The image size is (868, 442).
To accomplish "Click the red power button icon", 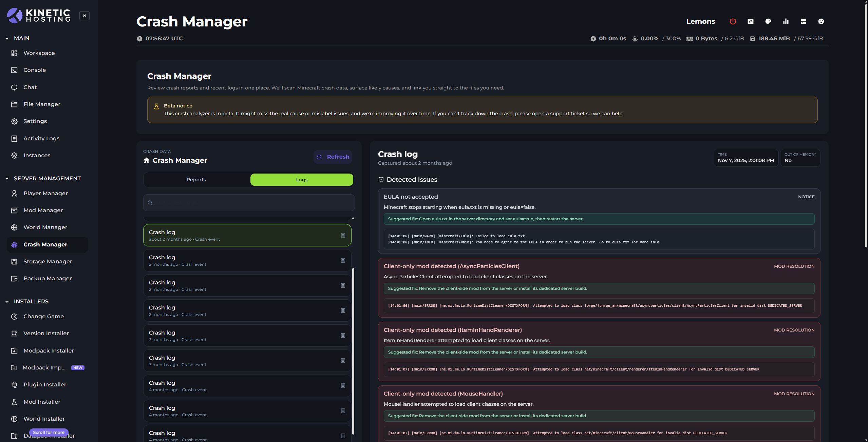I will click(x=733, y=21).
